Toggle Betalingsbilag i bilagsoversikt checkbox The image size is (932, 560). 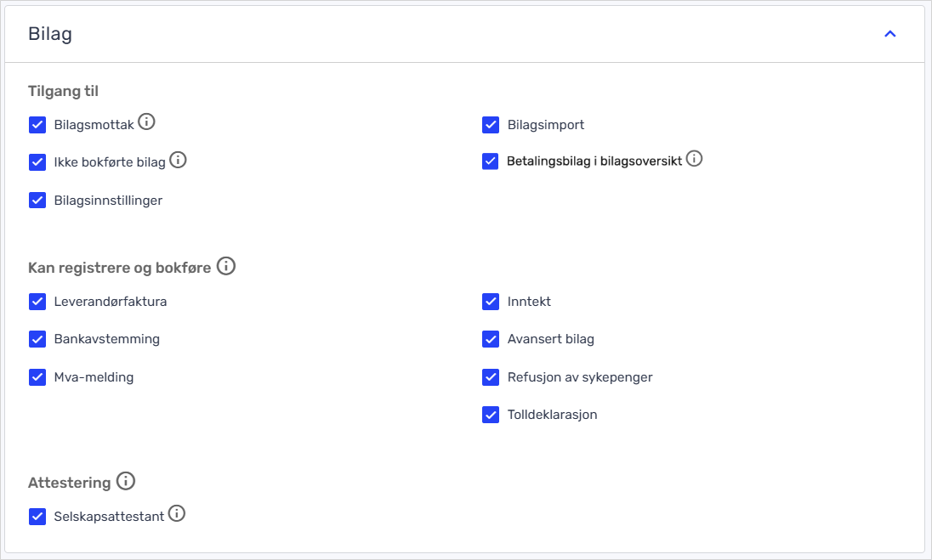tap(491, 161)
